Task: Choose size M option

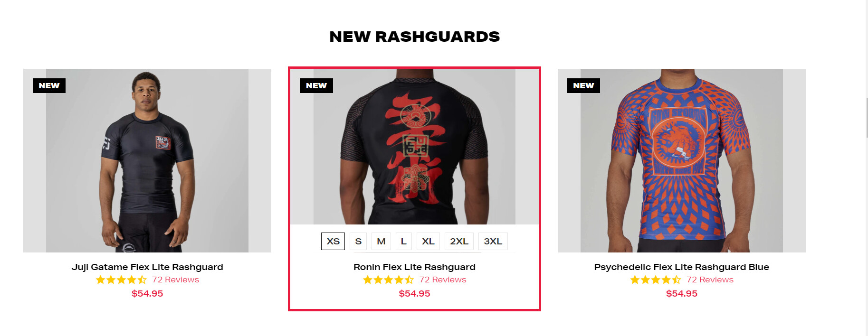Action: tap(381, 241)
